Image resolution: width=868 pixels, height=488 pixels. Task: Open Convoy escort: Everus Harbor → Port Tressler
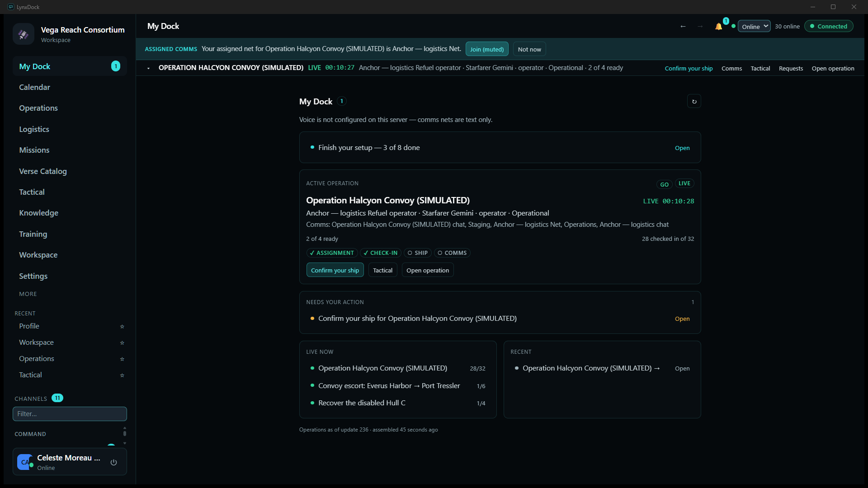coord(398,386)
